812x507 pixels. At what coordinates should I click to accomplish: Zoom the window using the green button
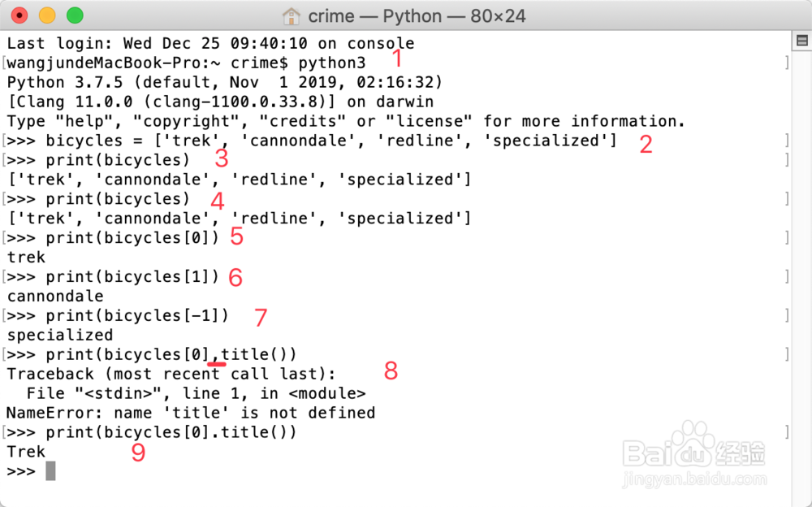(x=75, y=15)
